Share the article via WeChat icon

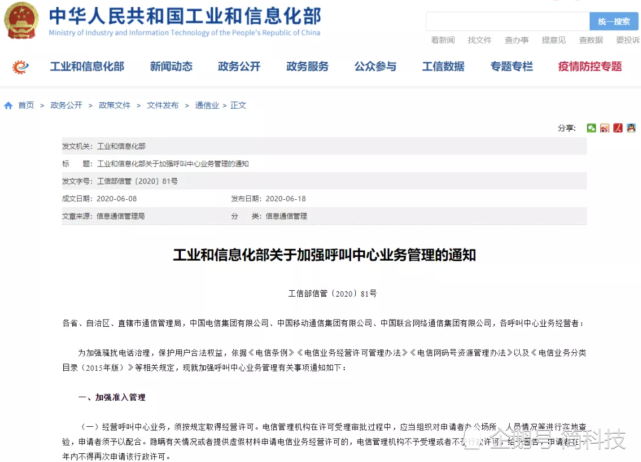[x=591, y=128]
